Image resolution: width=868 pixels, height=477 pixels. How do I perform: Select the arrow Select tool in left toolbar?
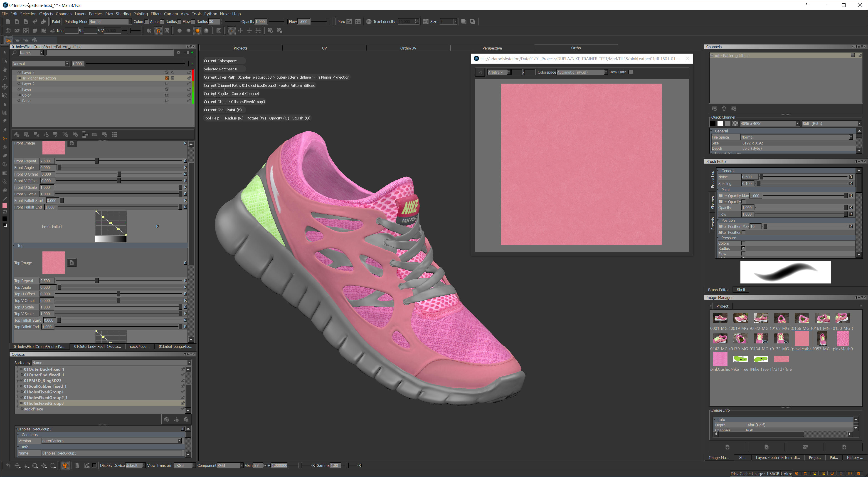click(x=5, y=53)
